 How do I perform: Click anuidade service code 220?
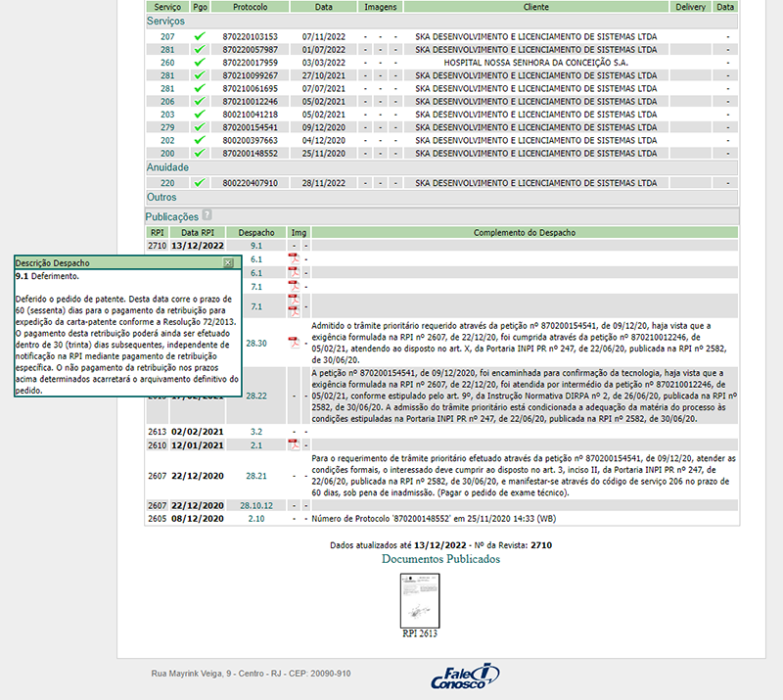click(167, 183)
